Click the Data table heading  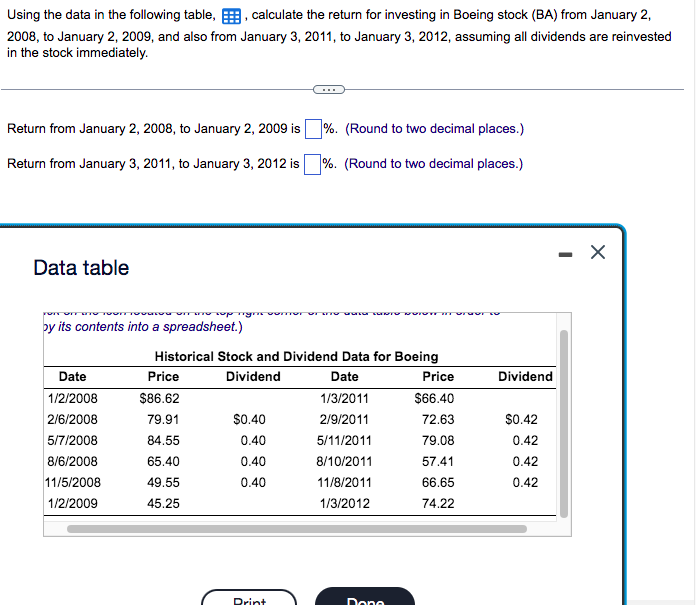coord(81,268)
